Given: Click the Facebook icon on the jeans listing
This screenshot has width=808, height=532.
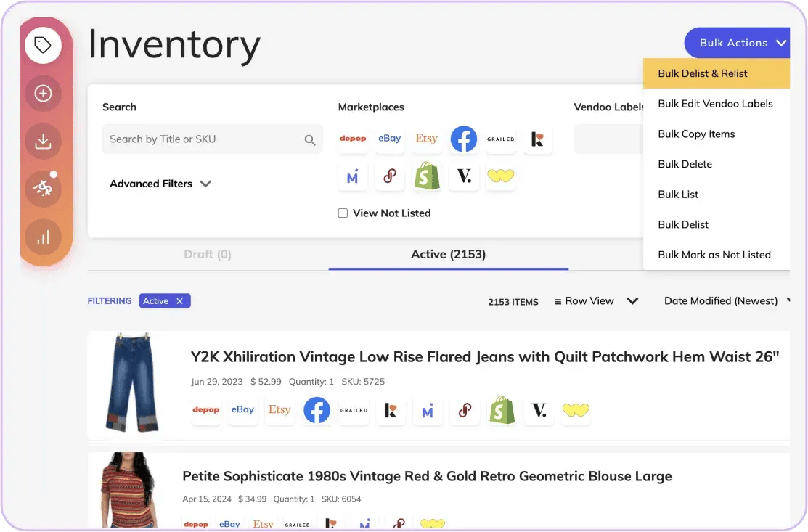Looking at the screenshot, I should click(317, 410).
